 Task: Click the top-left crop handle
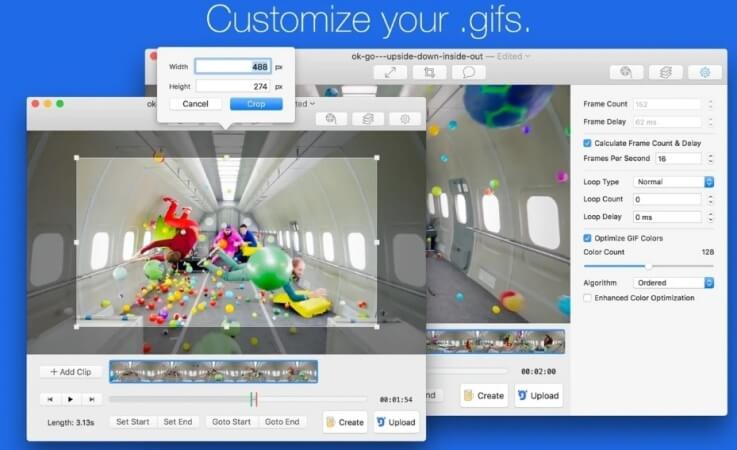(77, 158)
